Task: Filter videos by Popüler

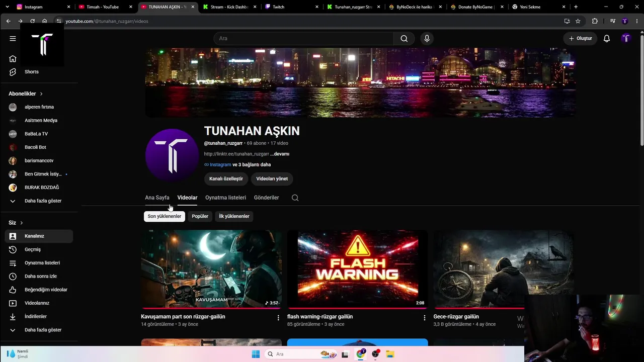Action: pos(200,216)
